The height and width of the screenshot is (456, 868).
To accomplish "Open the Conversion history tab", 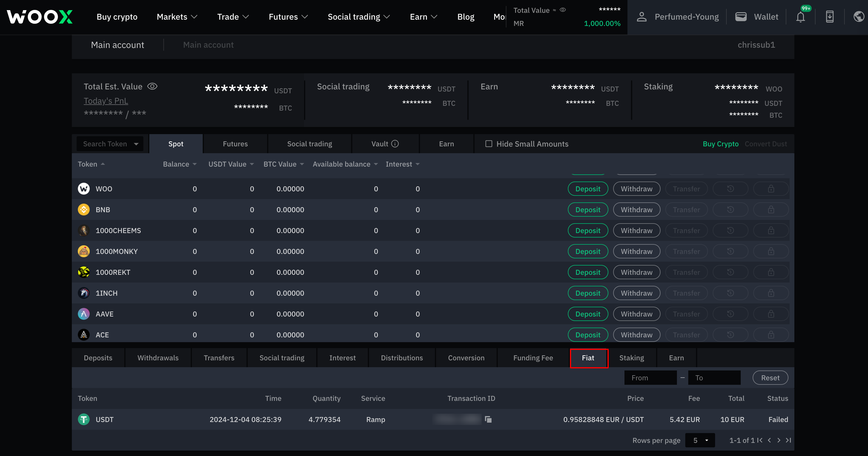I will click(x=466, y=358).
